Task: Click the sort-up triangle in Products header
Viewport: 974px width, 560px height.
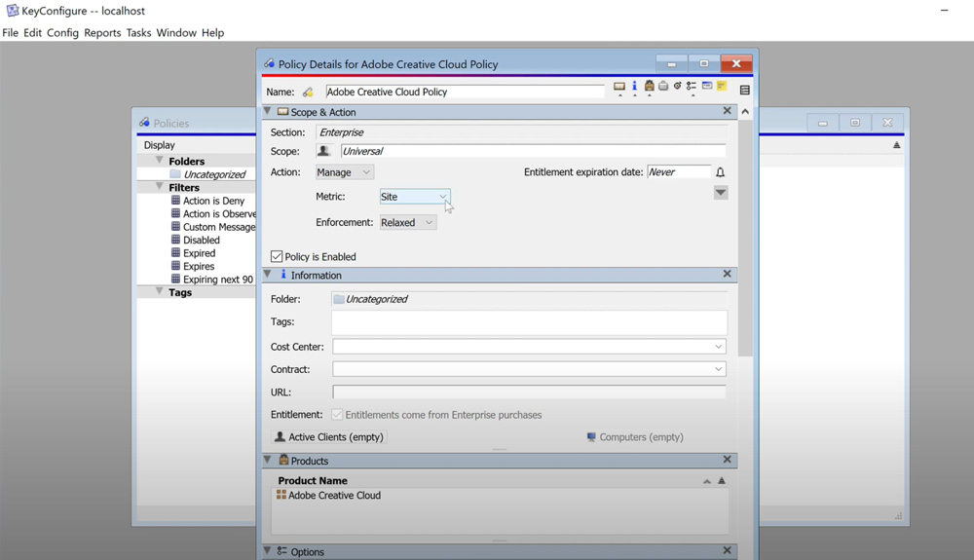Action: tap(722, 480)
